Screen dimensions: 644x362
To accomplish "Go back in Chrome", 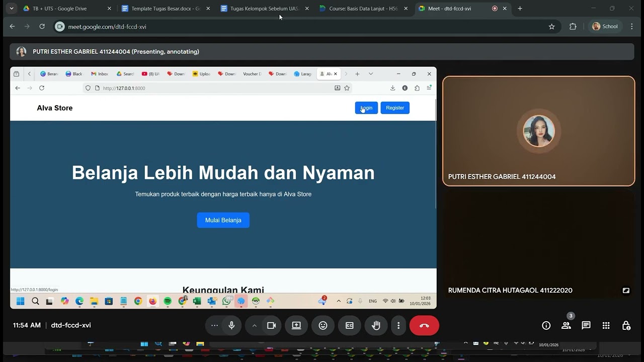I will pos(13,27).
